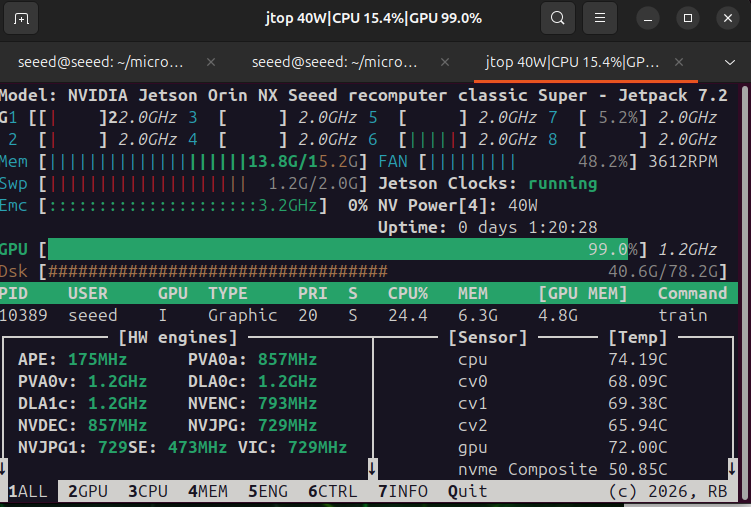Click the NVENC: 793MHz engine entry
The width and height of the screenshot is (751, 507).
pyautogui.click(x=252, y=404)
